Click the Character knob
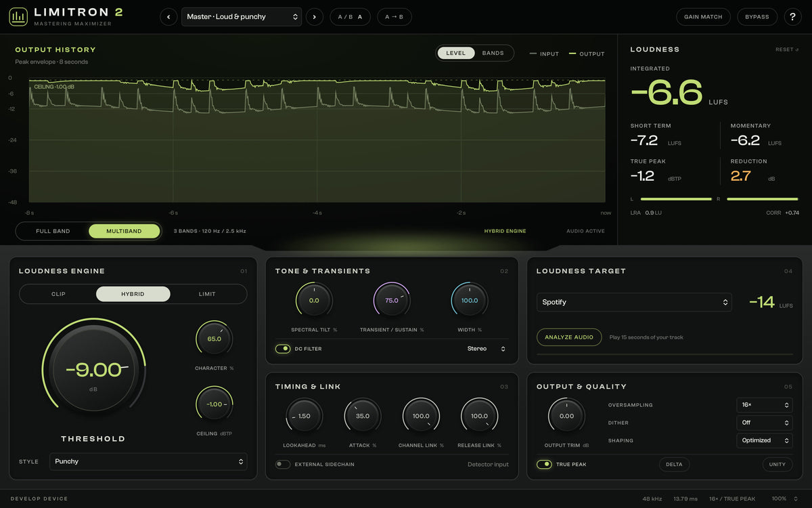The image size is (812, 508). click(x=214, y=339)
